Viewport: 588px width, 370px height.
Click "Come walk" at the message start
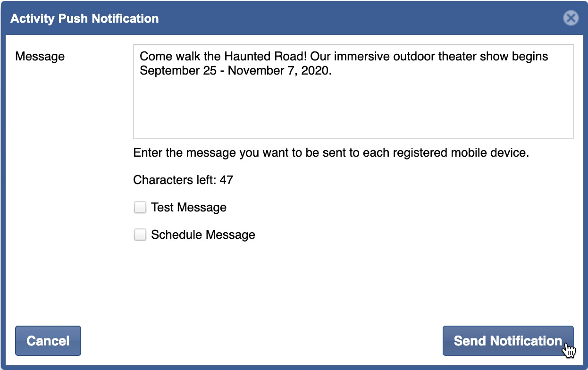click(x=165, y=57)
